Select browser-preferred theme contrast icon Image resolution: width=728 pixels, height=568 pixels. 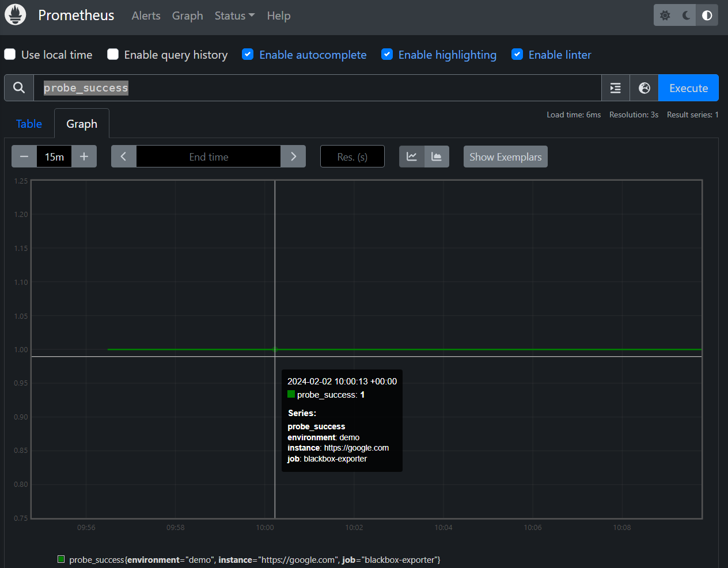(707, 16)
